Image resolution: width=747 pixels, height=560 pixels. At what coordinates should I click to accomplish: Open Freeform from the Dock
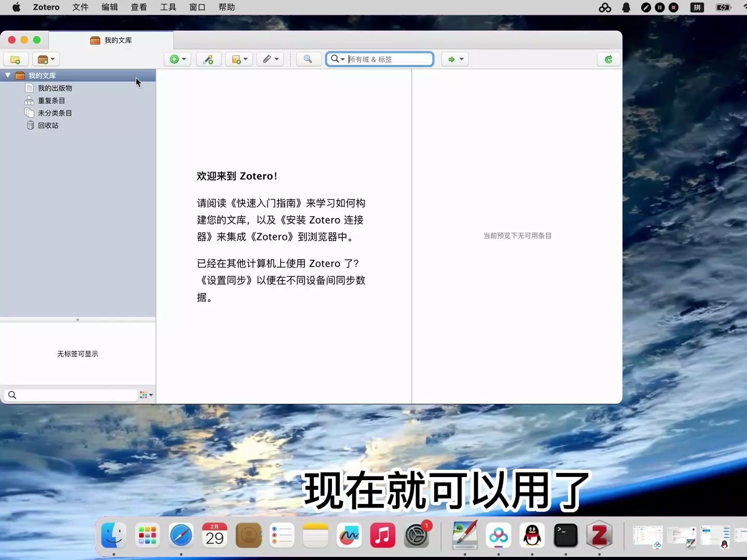349,535
